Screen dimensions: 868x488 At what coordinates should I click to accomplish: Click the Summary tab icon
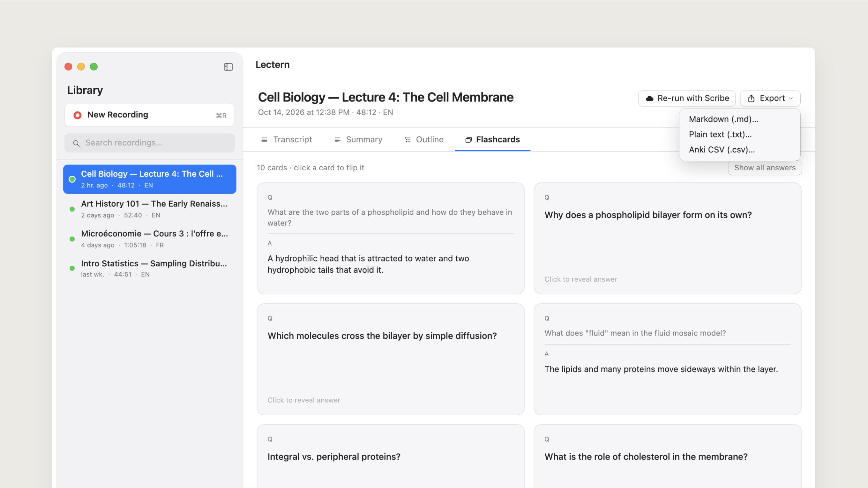pyautogui.click(x=337, y=139)
